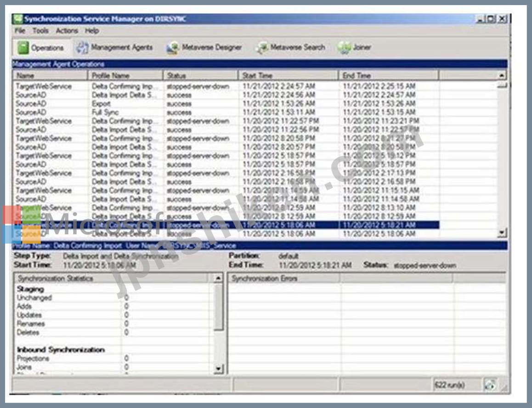This screenshot has width=532, height=408.
Task: Select TargetWebService row ending 11/20/2012 11:15:15 AM
Action: tap(226, 190)
